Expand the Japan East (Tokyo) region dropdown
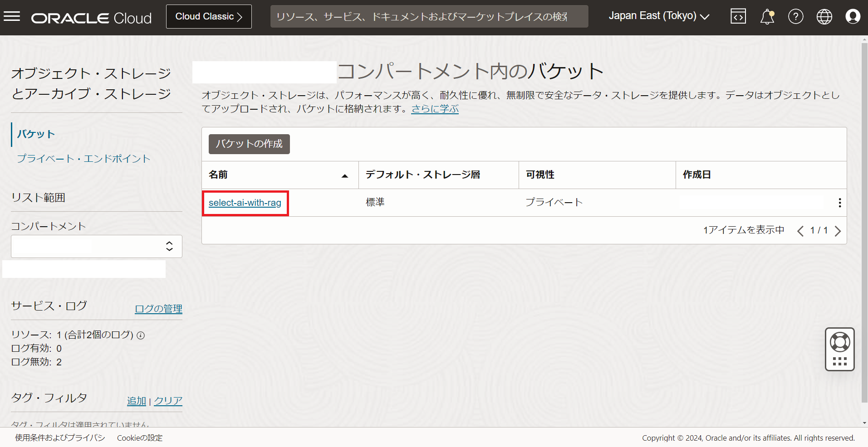 coord(659,16)
